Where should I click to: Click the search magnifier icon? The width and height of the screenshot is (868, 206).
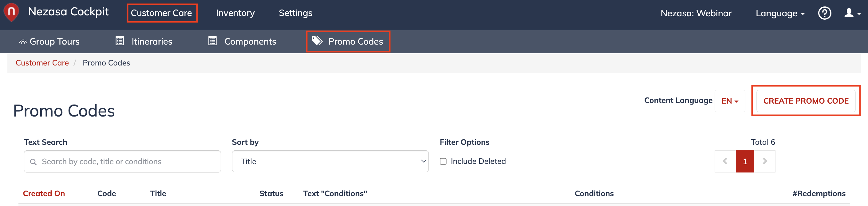click(x=33, y=162)
